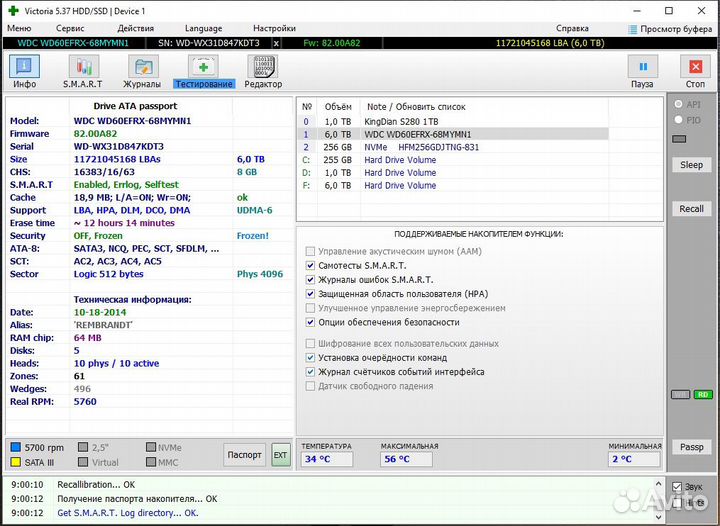Viewport: 720px width, 526px height.
Task: Toggle Управление акустическим шумом (AAM) checkbox
Action: click(x=310, y=251)
